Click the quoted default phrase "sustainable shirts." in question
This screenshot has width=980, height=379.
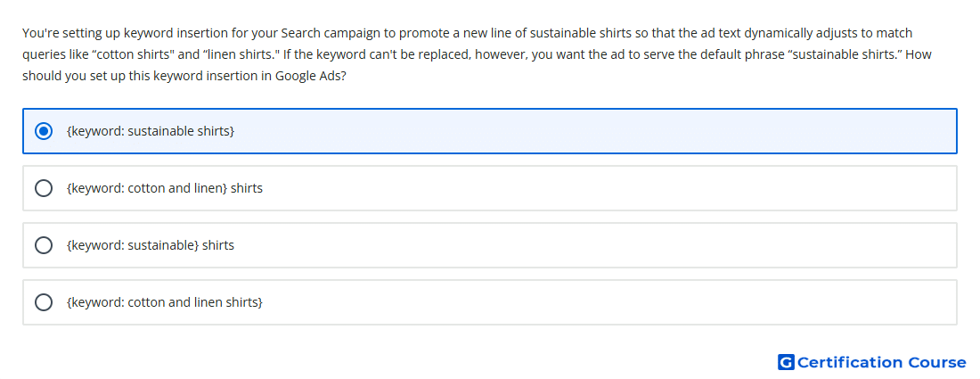click(844, 54)
